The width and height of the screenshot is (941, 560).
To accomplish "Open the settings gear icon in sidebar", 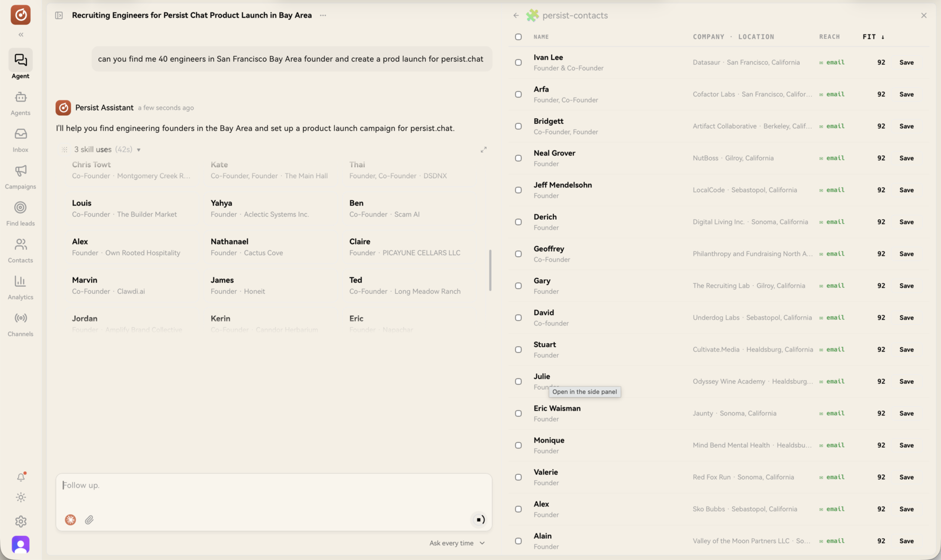I will [21, 521].
